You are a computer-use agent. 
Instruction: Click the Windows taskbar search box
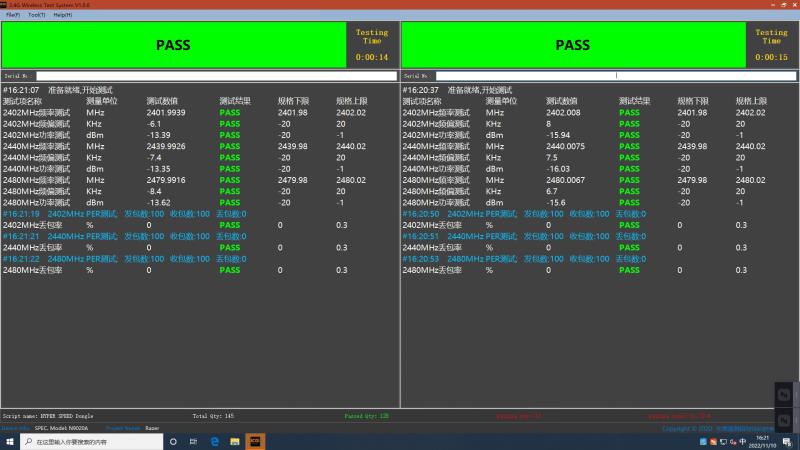(x=90, y=441)
